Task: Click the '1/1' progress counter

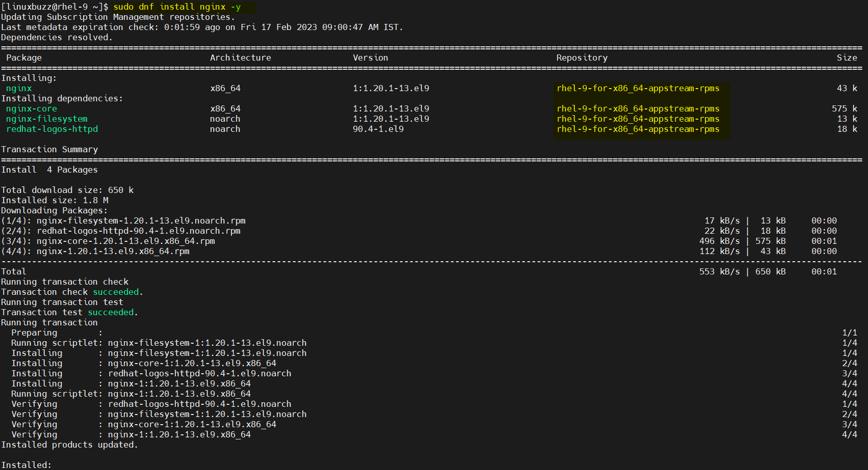Action: point(850,333)
